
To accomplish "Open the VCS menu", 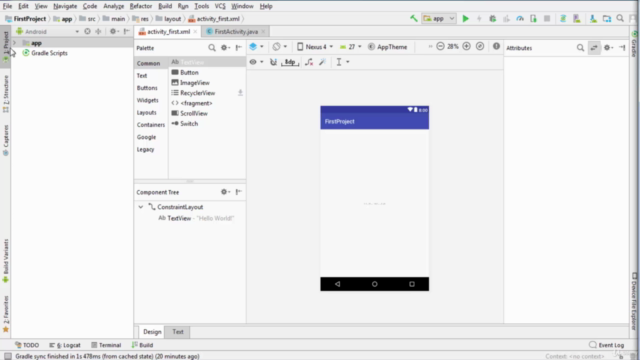I will click(x=220, y=6).
